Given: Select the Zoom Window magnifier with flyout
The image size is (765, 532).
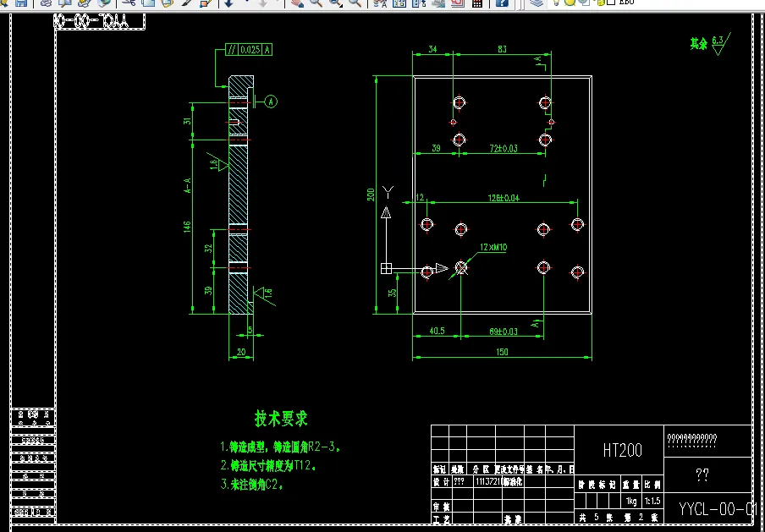Looking at the screenshot, I should 336,3.
